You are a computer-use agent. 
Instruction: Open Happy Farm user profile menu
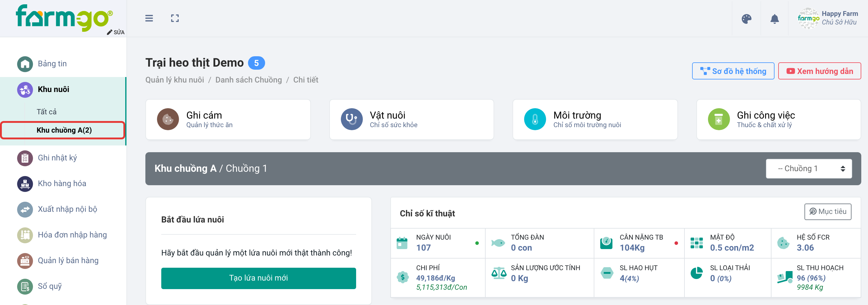point(828,18)
